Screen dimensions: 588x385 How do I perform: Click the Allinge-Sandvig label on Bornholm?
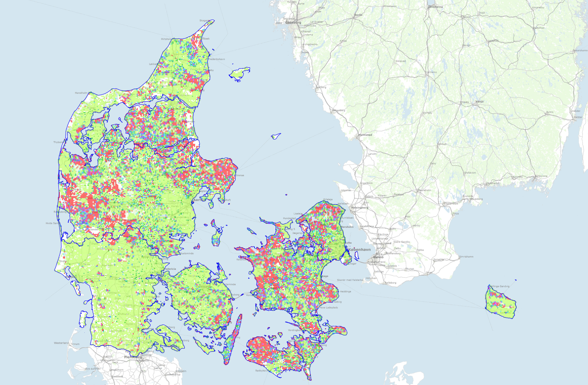click(x=500, y=286)
